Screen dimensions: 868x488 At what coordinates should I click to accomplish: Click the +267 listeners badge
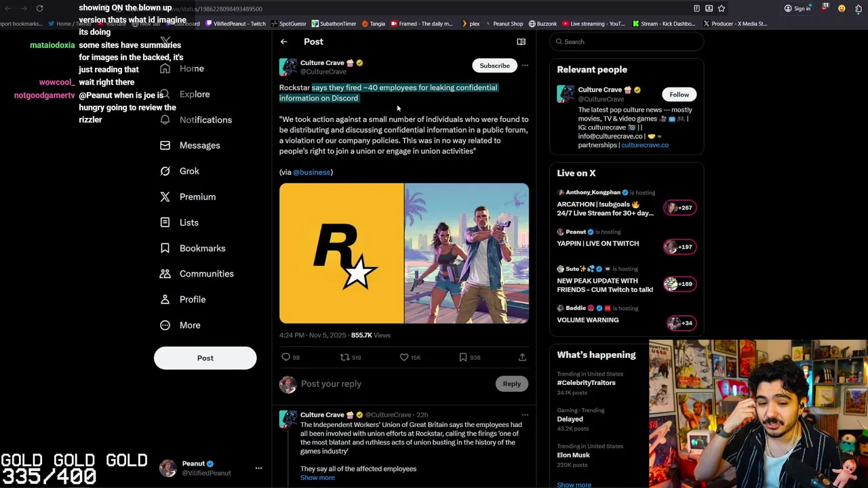pos(680,207)
